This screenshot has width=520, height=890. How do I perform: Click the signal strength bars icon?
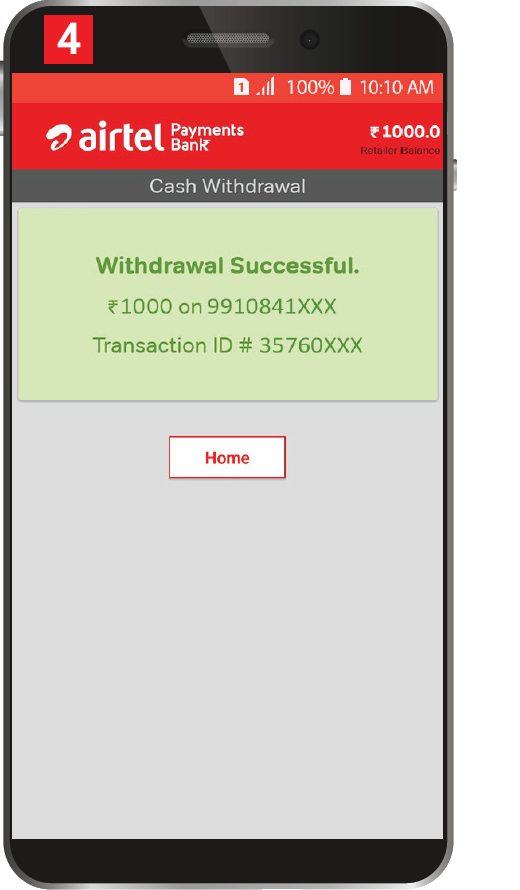[266, 87]
